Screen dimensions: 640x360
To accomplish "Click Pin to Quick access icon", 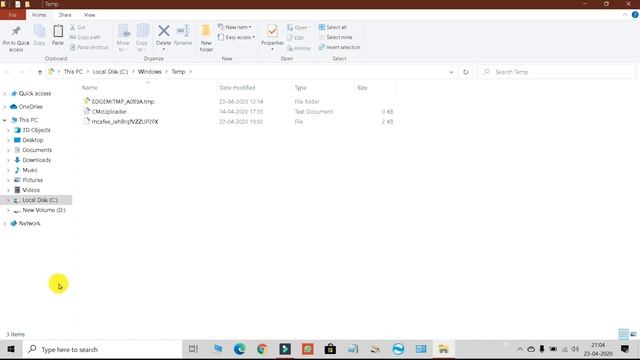I will coord(16,32).
